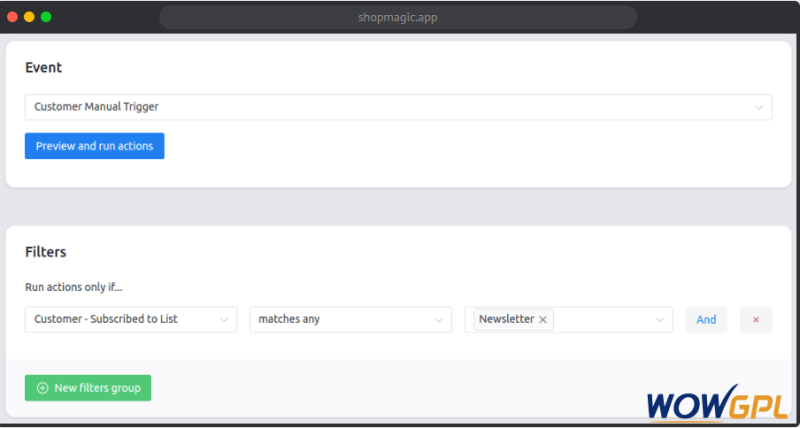Click the And filter button
Viewport: 800px width, 428px height.
click(706, 320)
